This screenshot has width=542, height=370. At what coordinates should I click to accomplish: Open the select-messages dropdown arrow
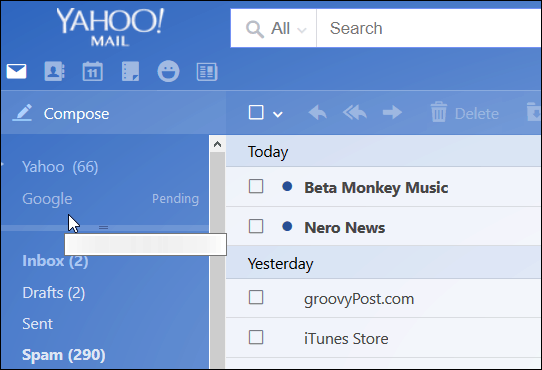278,114
